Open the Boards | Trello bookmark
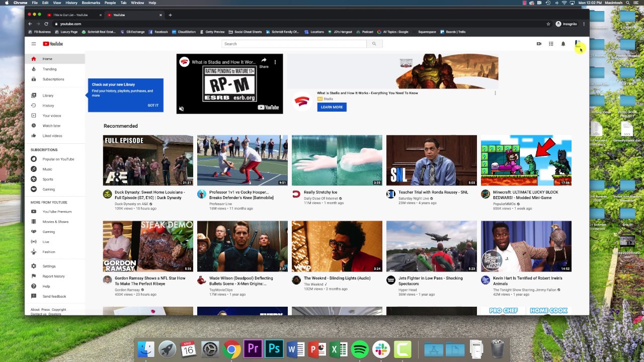The height and width of the screenshot is (362, 644). point(453,32)
